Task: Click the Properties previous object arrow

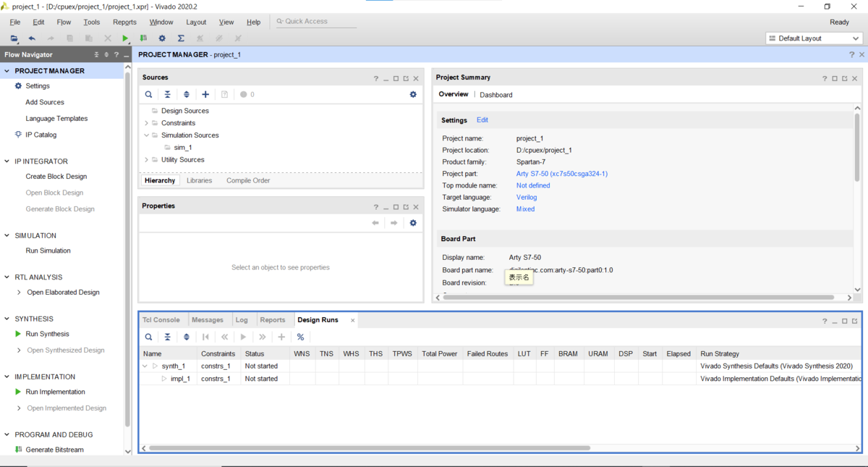Action: click(375, 223)
